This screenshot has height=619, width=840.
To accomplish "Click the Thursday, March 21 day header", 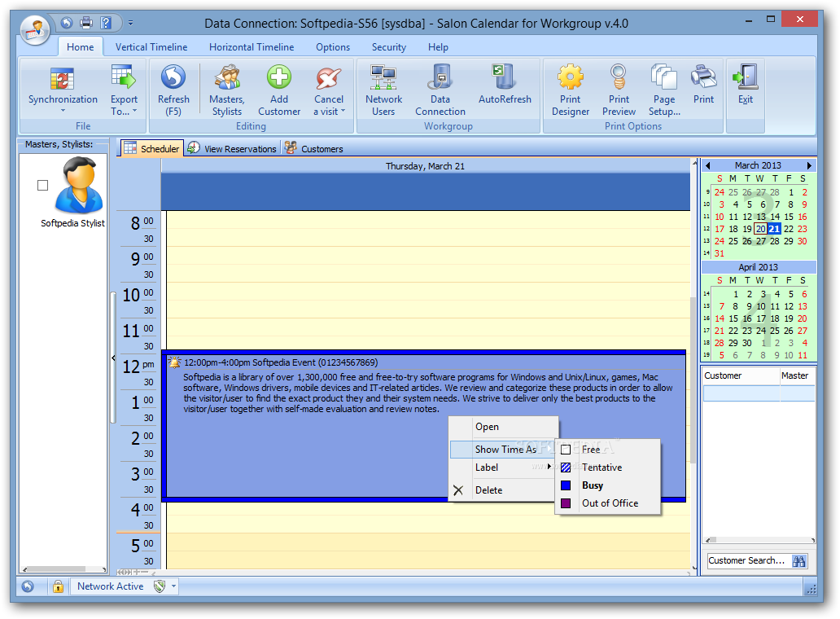I will click(x=426, y=166).
